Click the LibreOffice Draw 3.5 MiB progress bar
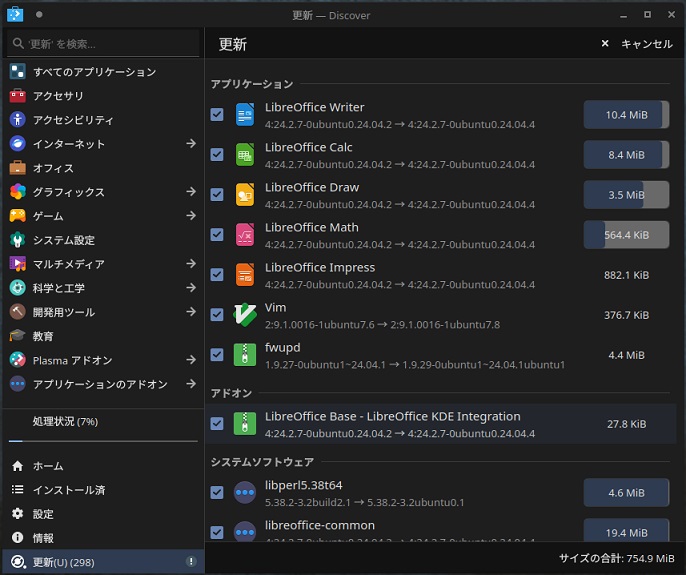Image resolution: width=686 pixels, height=575 pixels. point(626,195)
